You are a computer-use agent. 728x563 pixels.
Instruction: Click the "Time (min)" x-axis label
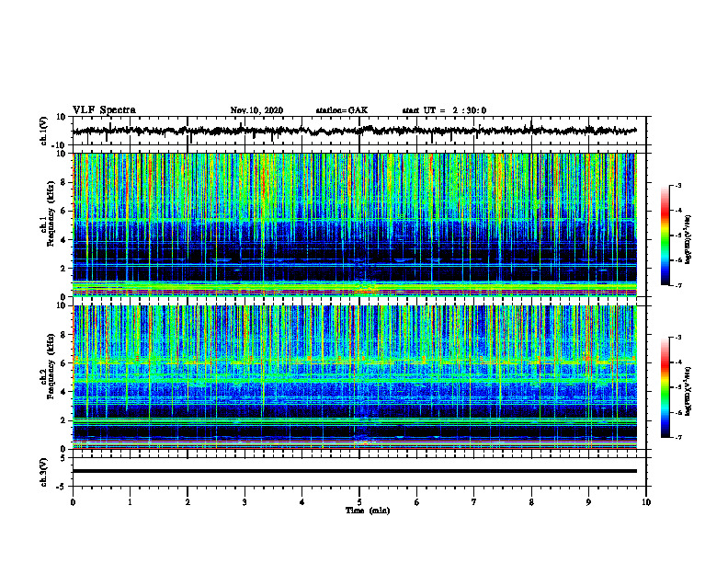pyautogui.click(x=368, y=511)
